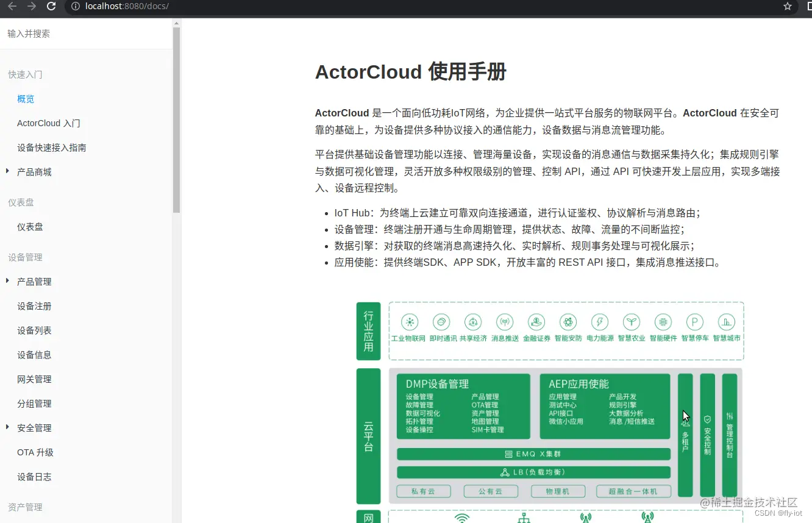Click the 公有云 box in the diagram
Viewport: 812px width, 523px height.
pos(491,491)
